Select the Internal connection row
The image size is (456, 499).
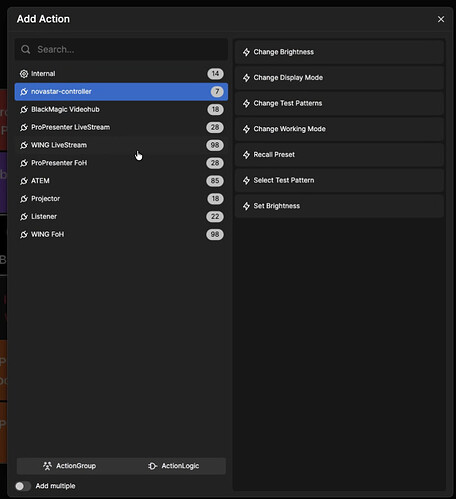(121, 74)
